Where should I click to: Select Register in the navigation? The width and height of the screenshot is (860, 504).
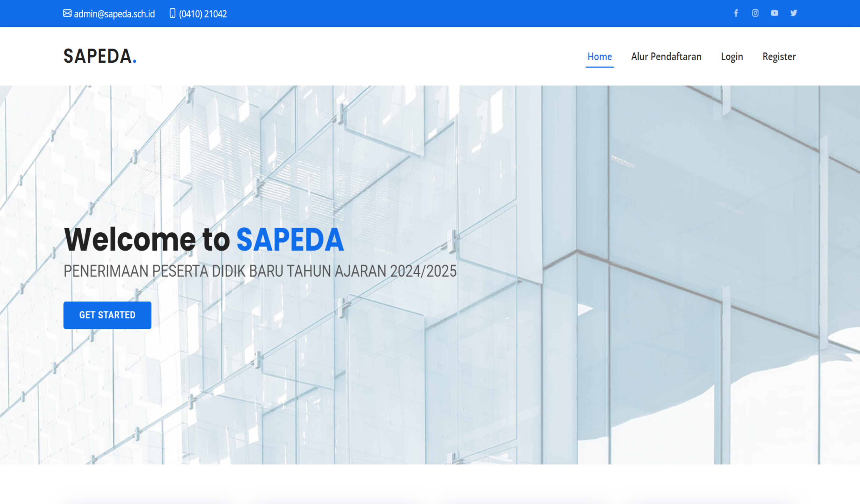[779, 57]
